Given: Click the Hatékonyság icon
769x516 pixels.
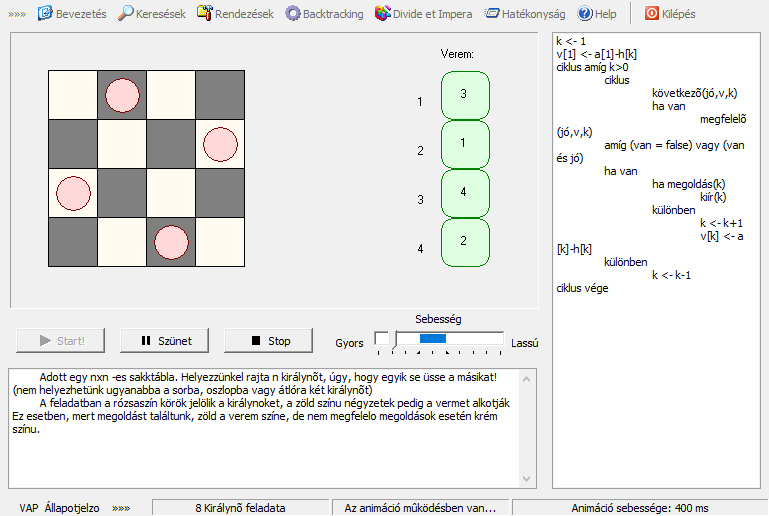Looking at the screenshot, I should coord(492,13).
